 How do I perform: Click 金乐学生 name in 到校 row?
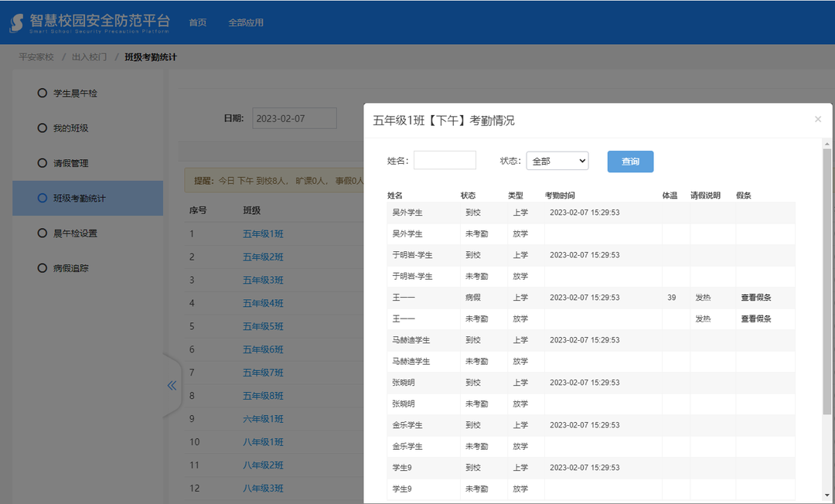407,425
